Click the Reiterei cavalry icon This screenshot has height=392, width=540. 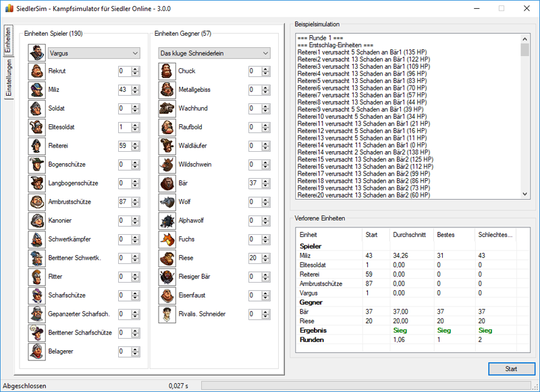[37, 146]
